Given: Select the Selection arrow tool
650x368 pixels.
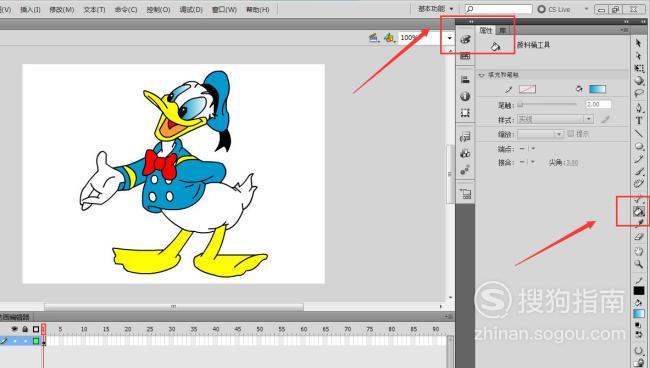Looking at the screenshot, I should click(638, 43).
